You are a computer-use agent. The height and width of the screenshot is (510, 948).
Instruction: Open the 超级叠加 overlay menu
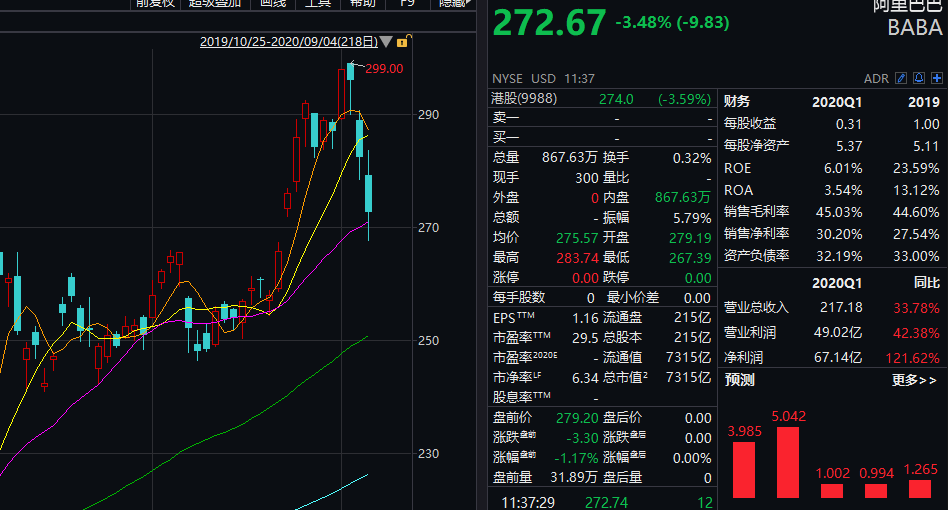[x=215, y=4]
